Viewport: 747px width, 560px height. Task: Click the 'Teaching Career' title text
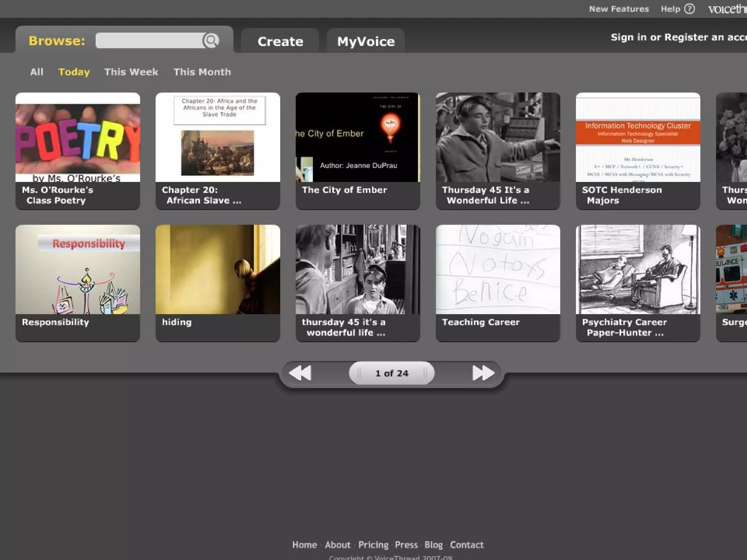[x=481, y=322]
